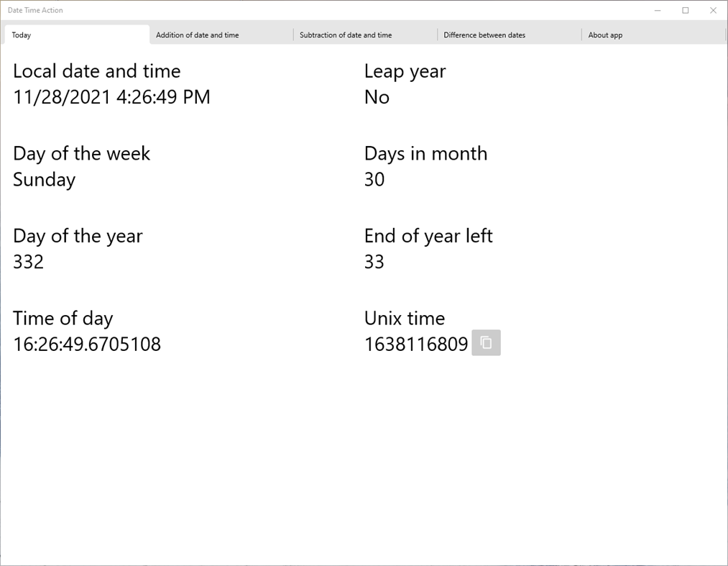Click the Sunday value text

click(x=43, y=180)
